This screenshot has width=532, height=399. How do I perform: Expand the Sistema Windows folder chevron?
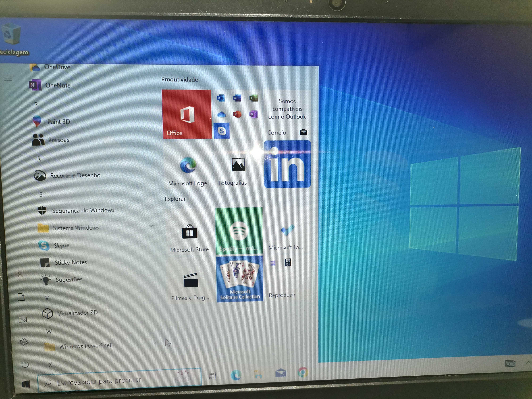tap(151, 226)
